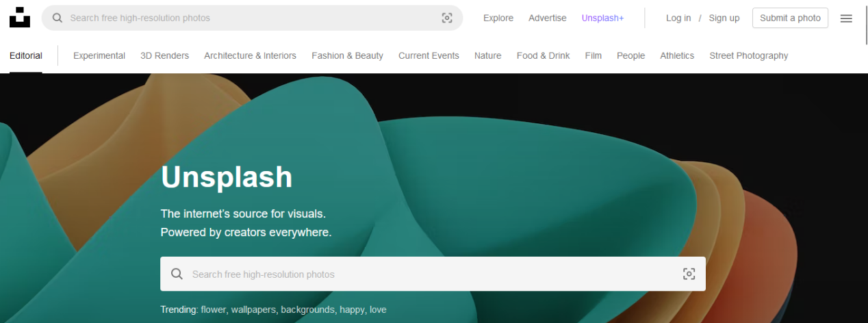868x323 pixels.
Task: Click Log in
Action: (x=678, y=18)
